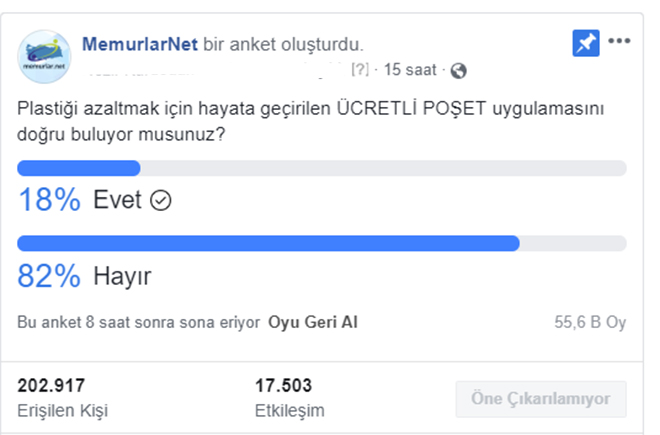Viewport: 660px width, 435px height.
Task: Click the 18% percentage label
Action: point(49,200)
